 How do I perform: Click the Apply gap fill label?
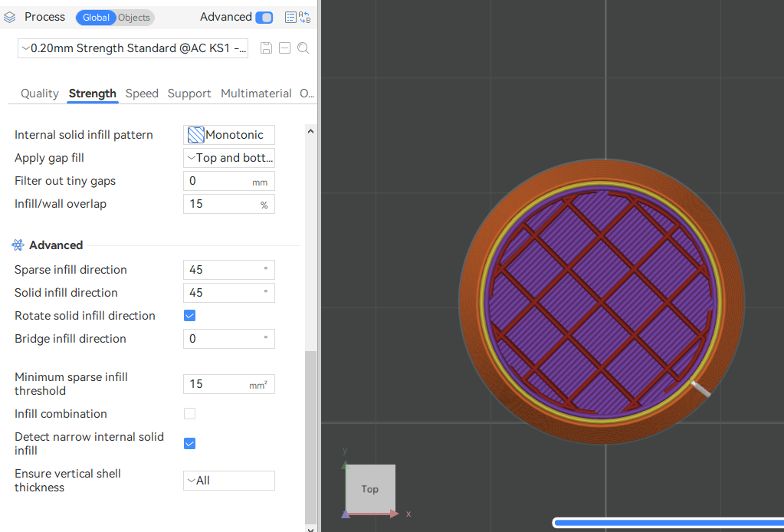point(49,158)
